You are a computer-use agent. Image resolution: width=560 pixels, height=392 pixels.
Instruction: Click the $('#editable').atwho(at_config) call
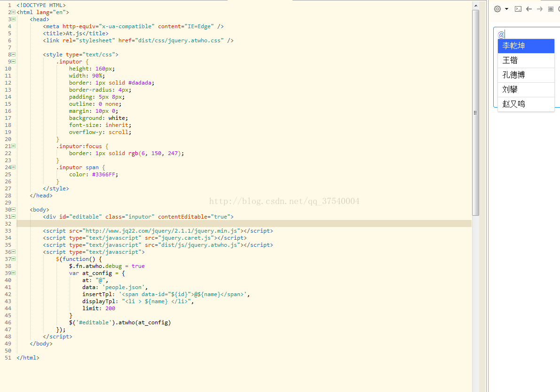click(x=120, y=322)
